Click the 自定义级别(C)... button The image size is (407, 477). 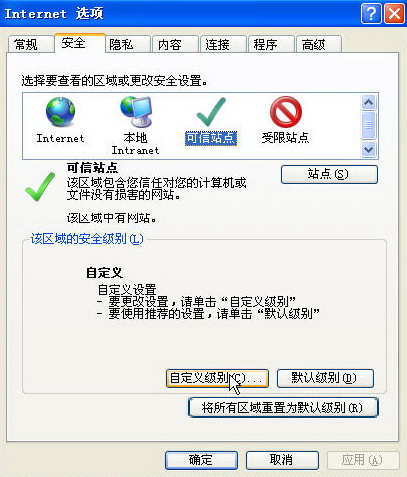[x=217, y=378]
